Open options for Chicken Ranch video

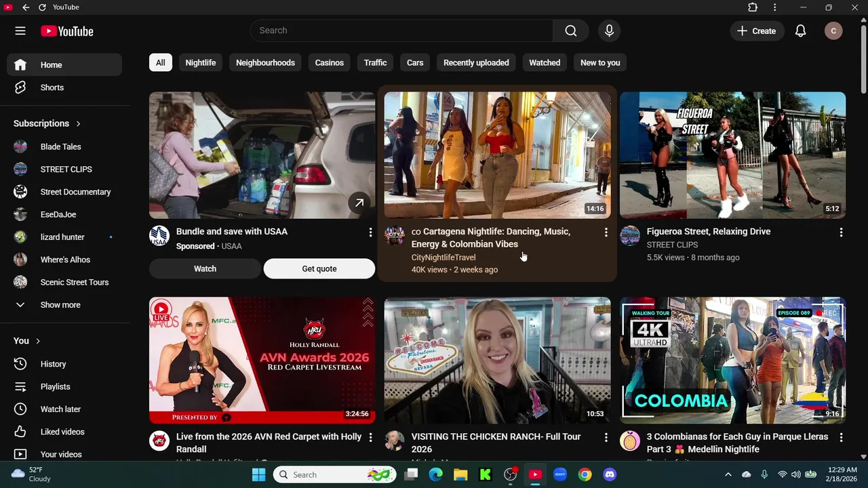(x=606, y=438)
